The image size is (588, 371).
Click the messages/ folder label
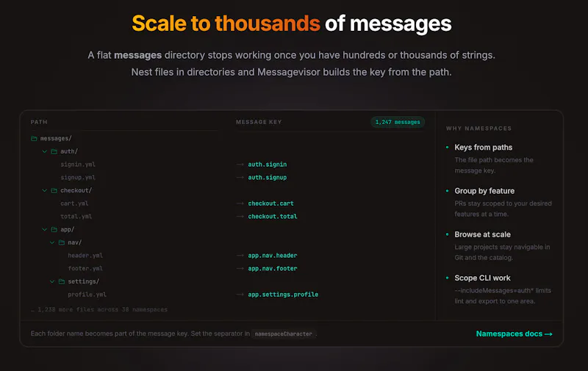tap(56, 138)
